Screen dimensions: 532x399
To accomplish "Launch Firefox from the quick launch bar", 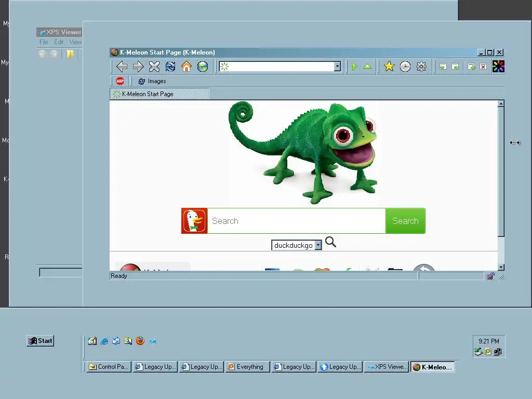I will click(140, 341).
